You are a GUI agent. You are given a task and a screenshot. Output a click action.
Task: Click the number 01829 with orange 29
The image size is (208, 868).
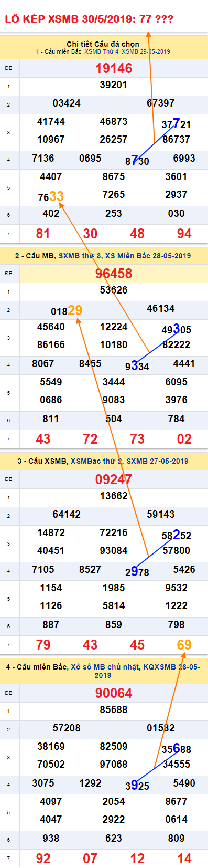pyautogui.click(x=67, y=310)
